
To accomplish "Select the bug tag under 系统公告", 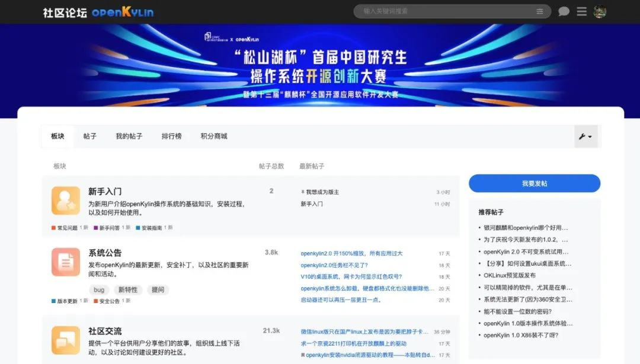I will (x=99, y=290).
